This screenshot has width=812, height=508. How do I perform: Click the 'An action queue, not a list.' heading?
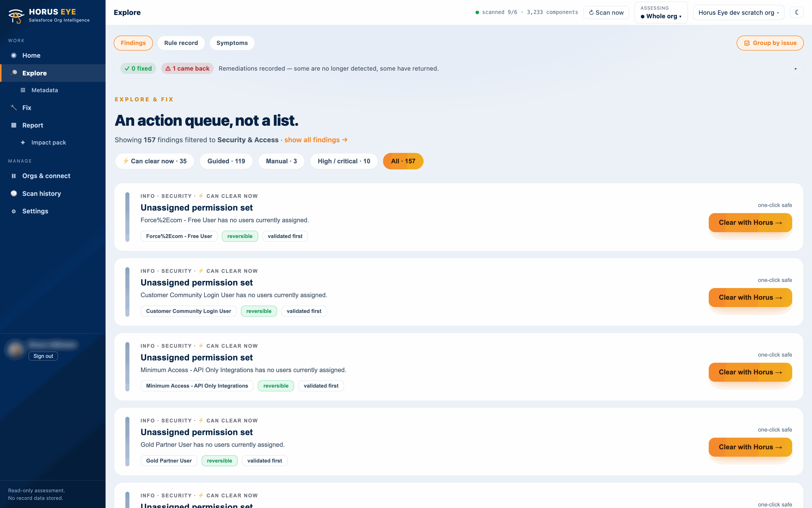tap(206, 120)
